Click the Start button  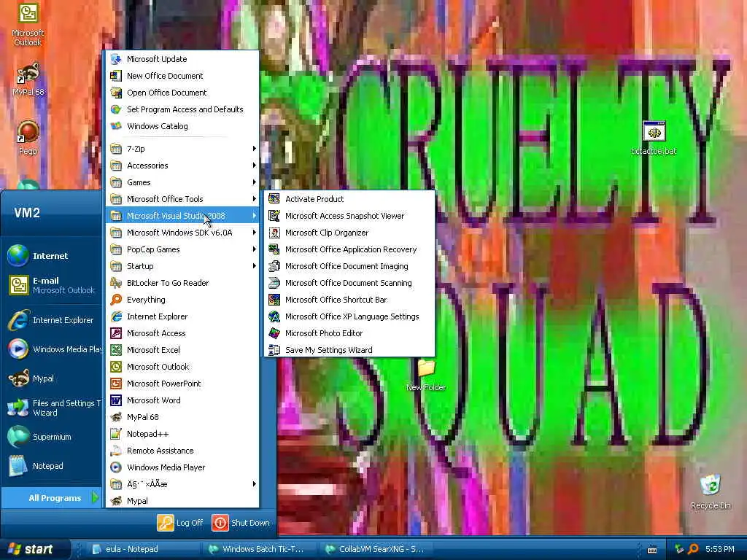(x=34, y=549)
